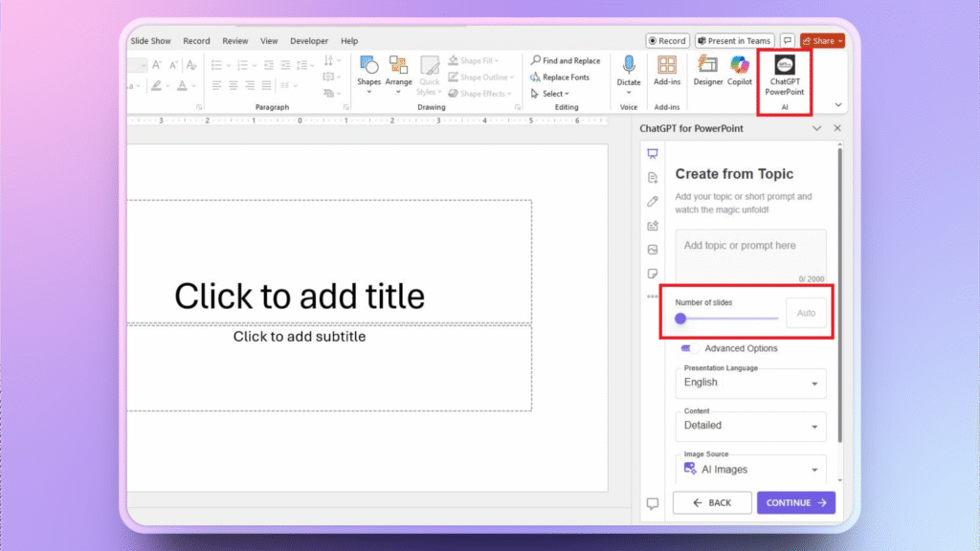Open the Designer pane
This screenshot has height=551, width=980.
click(x=708, y=70)
